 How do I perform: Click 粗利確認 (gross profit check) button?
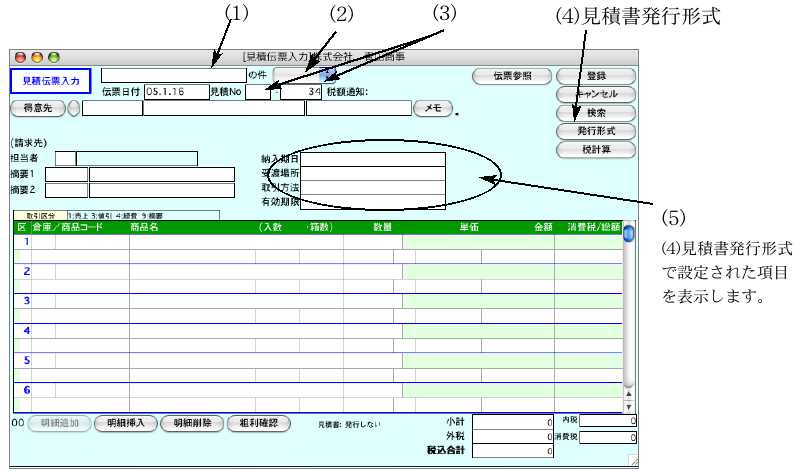261,423
